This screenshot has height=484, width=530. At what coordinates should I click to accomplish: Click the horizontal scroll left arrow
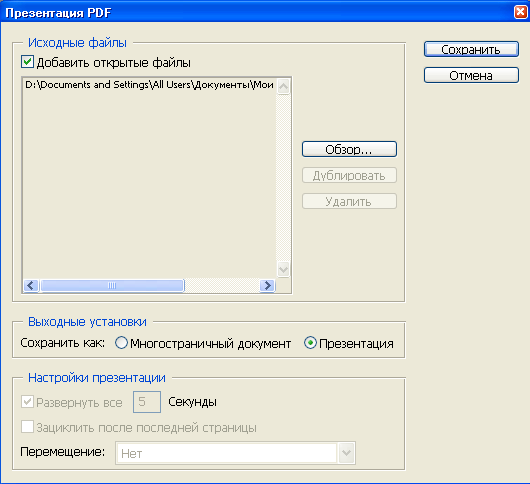[x=31, y=286]
